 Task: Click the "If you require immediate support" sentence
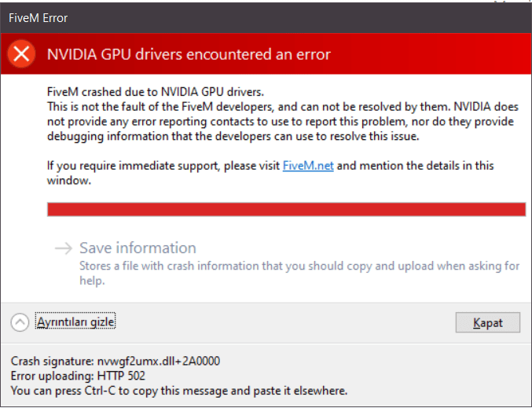pos(163,166)
